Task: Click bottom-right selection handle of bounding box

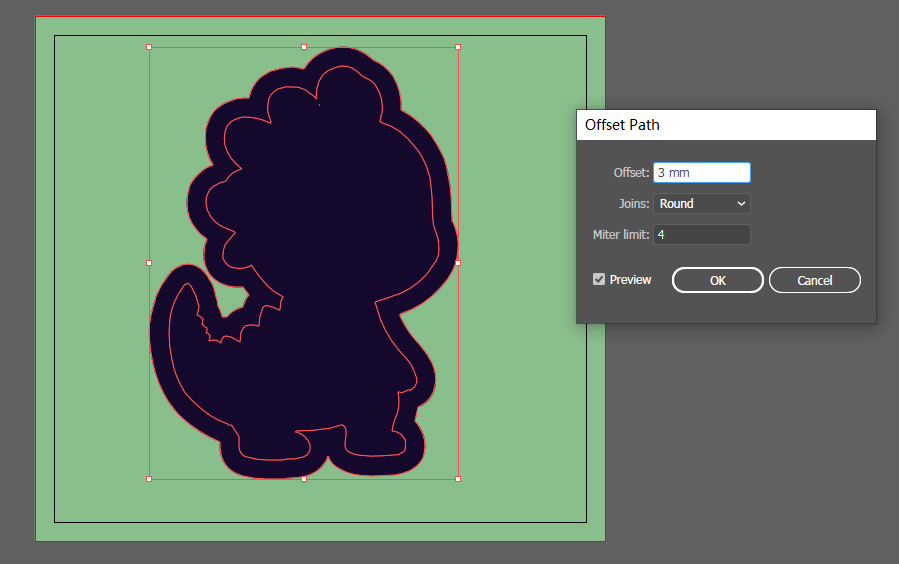Action: click(x=458, y=479)
